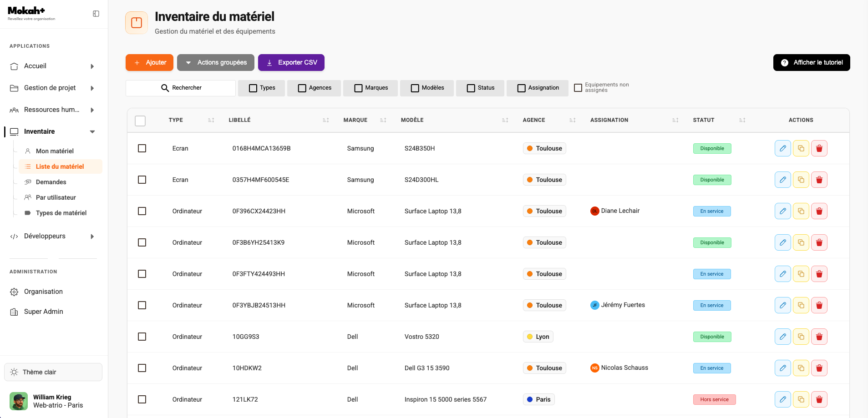868x418 pixels.
Task: Click the Hors service status badge
Action: click(x=714, y=399)
